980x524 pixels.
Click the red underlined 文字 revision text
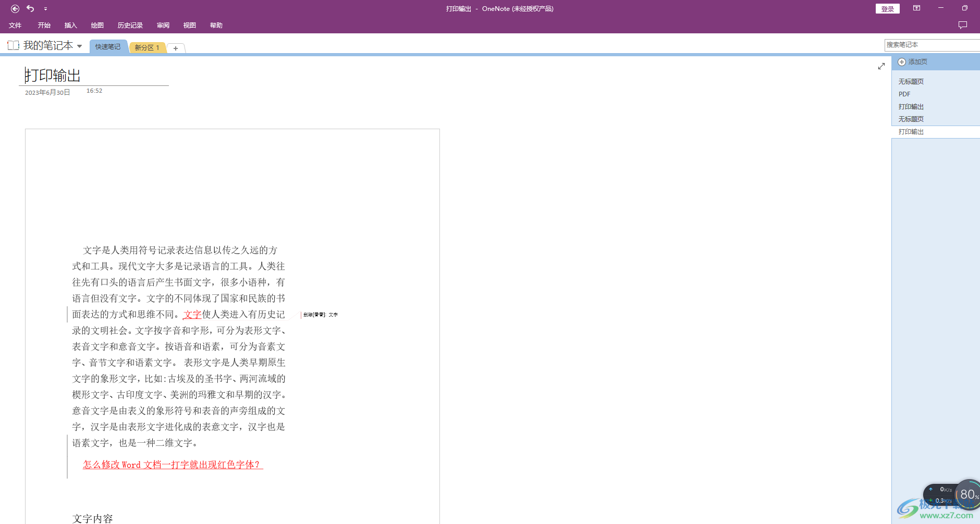click(x=192, y=315)
